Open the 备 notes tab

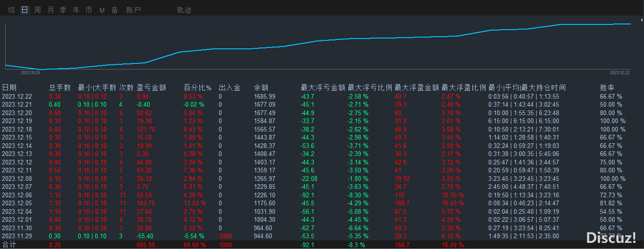pyautogui.click(x=114, y=10)
